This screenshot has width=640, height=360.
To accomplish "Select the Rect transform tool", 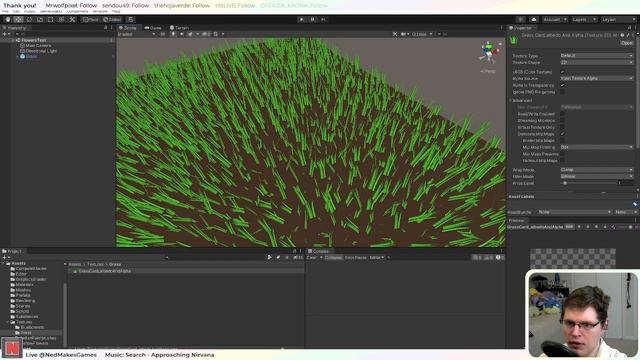I will pyautogui.click(x=51, y=19).
